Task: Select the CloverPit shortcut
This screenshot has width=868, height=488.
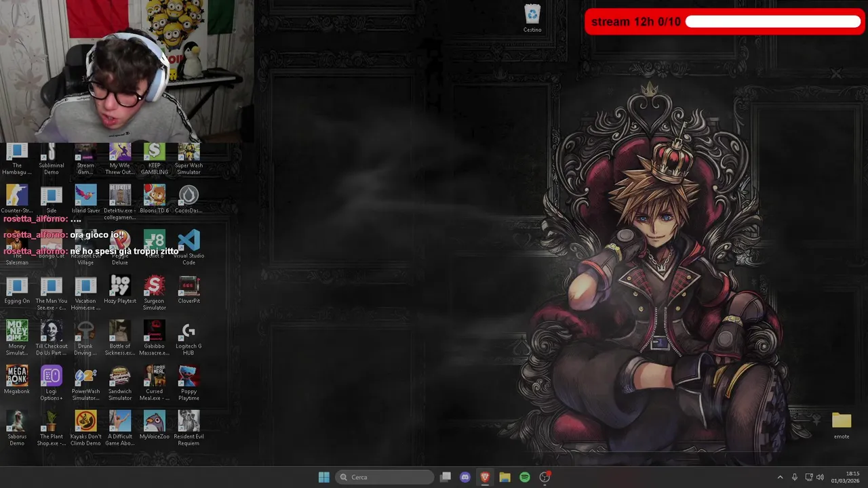Action: 189,290
